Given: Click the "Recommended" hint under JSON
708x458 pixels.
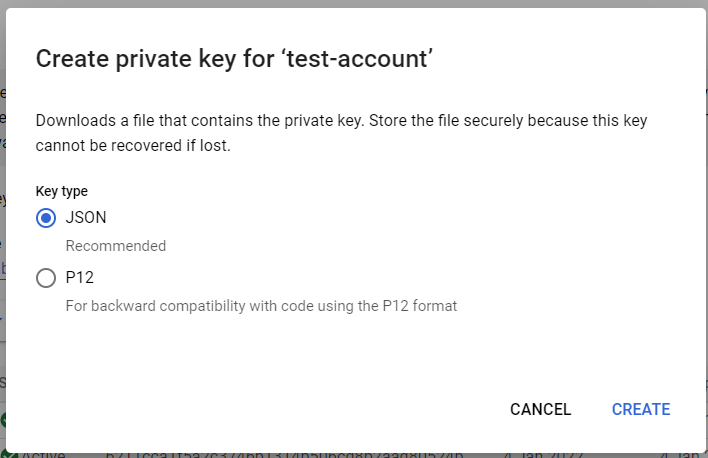Looking at the screenshot, I should 116,246.
